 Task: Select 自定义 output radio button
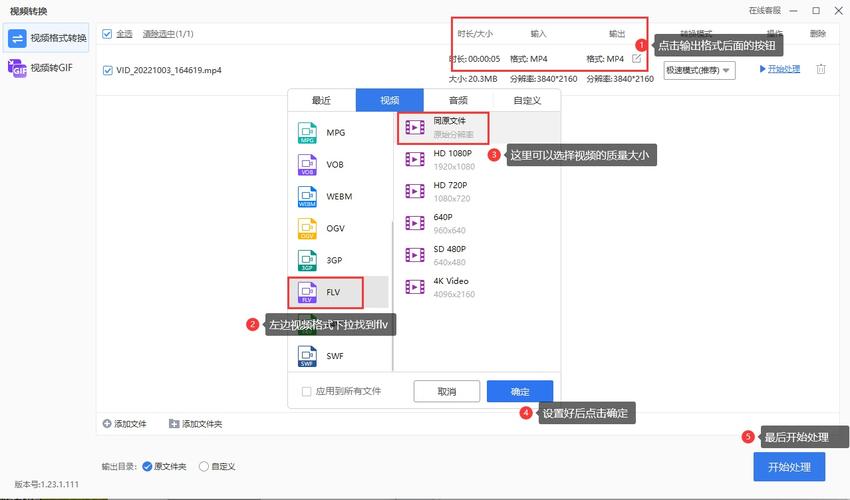pyautogui.click(x=204, y=466)
